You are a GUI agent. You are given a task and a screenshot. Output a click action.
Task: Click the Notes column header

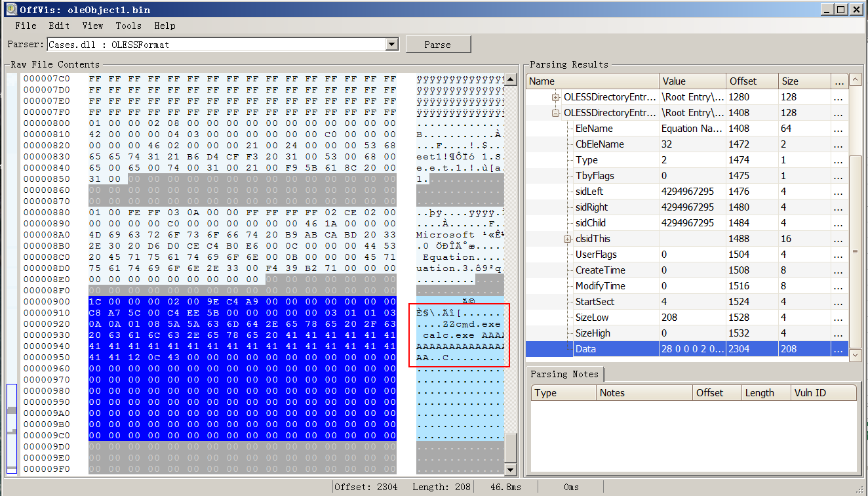pos(644,393)
